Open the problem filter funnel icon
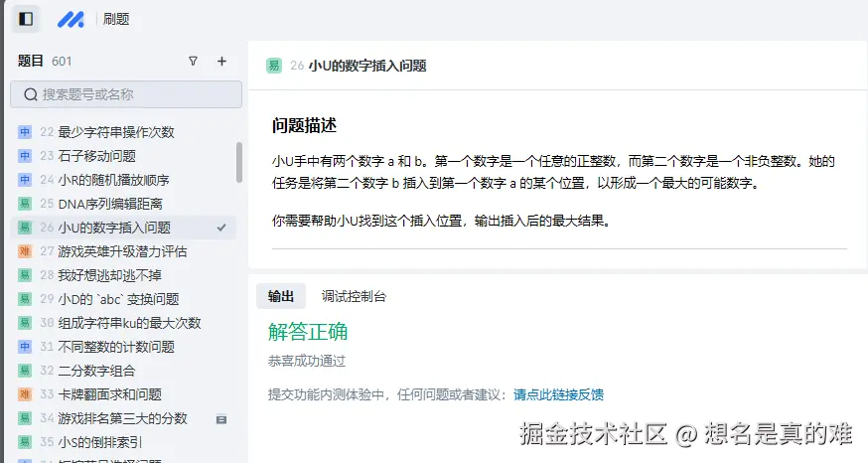 click(x=193, y=61)
